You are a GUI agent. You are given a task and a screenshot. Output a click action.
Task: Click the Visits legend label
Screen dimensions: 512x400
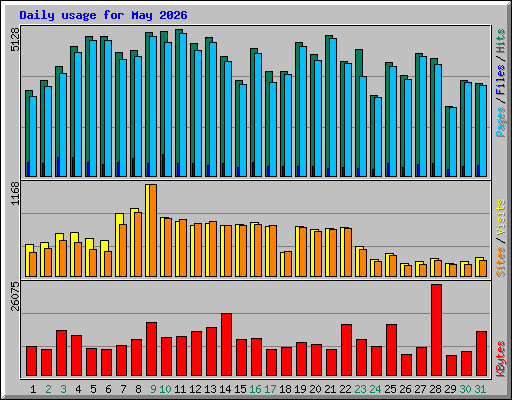tap(501, 217)
